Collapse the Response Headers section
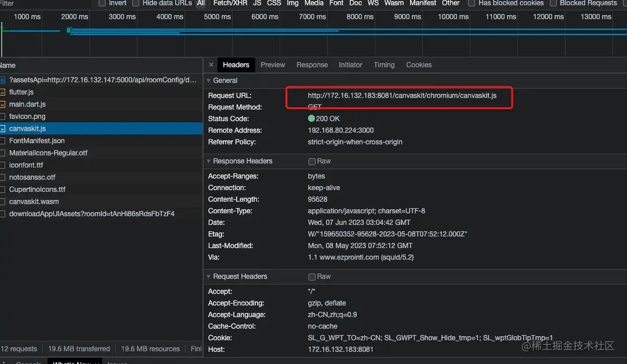Screen dimensions: 627x364 point(208,161)
